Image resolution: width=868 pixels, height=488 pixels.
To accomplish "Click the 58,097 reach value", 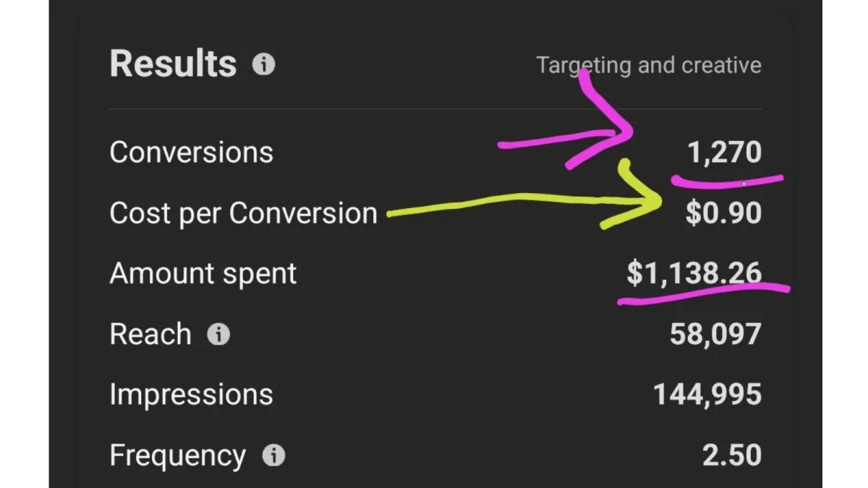I will coord(715,335).
